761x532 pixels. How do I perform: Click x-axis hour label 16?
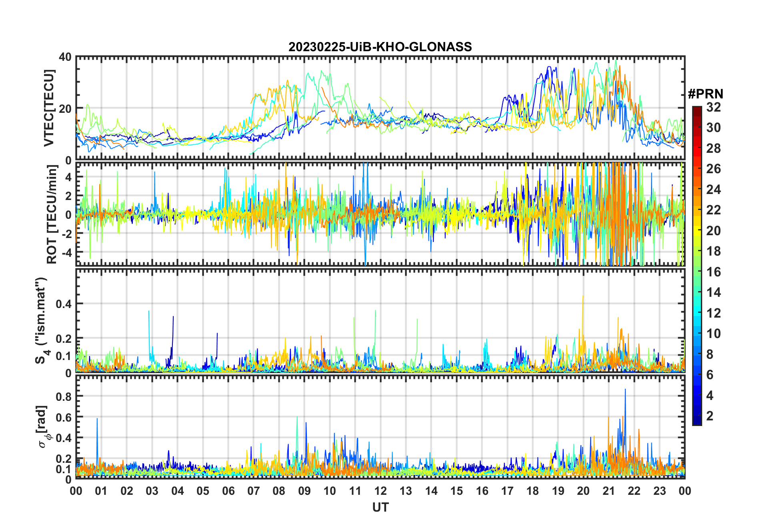click(482, 491)
